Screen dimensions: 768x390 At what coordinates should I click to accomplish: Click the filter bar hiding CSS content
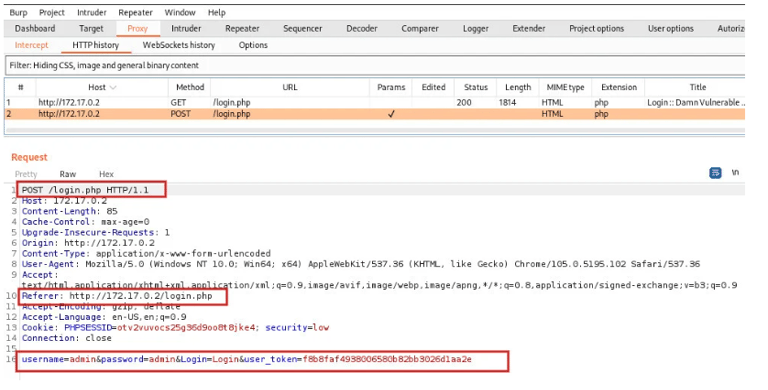[375, 65]
